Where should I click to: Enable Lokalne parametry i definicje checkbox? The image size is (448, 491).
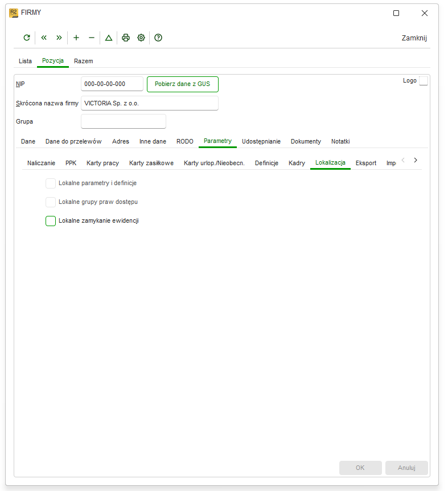tap(51, 183)
